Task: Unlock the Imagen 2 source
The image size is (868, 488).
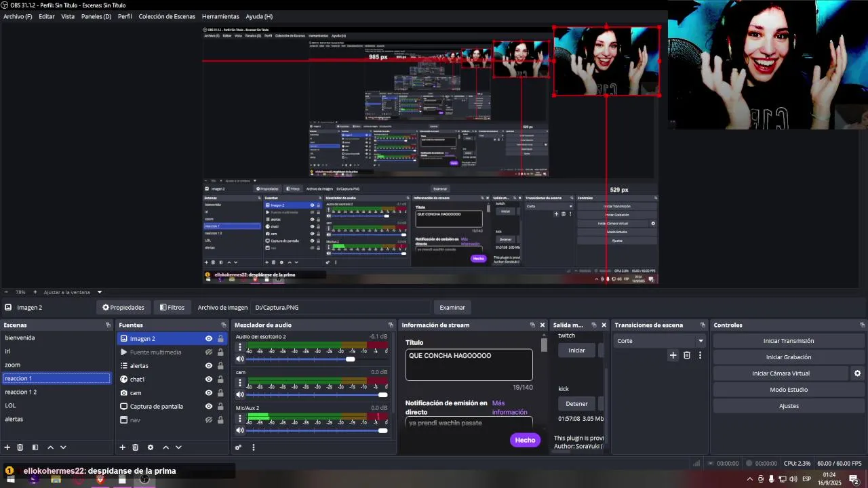Action: (x=220, y=339)
